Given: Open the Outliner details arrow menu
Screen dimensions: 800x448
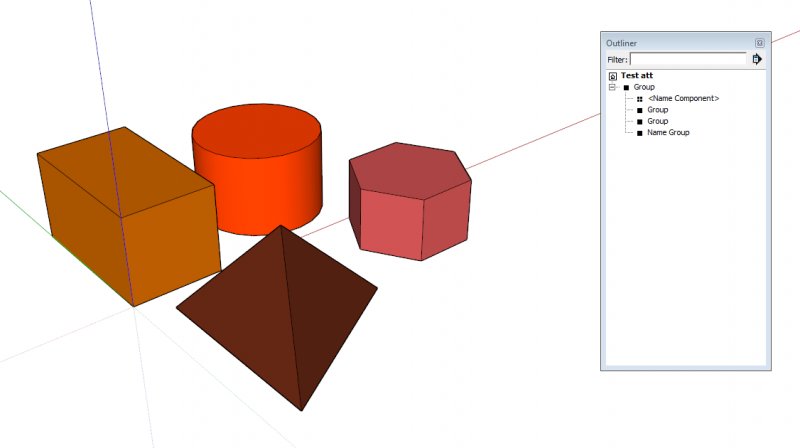Looking at the screenshot, I should coord(757,59).
